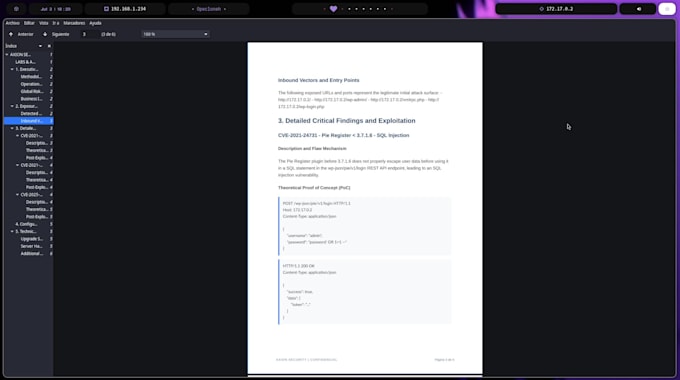This screenshot has height=380, width=680.
Task: Open the 100 % zoom level dropdown
Action: (x=175, y=34)
